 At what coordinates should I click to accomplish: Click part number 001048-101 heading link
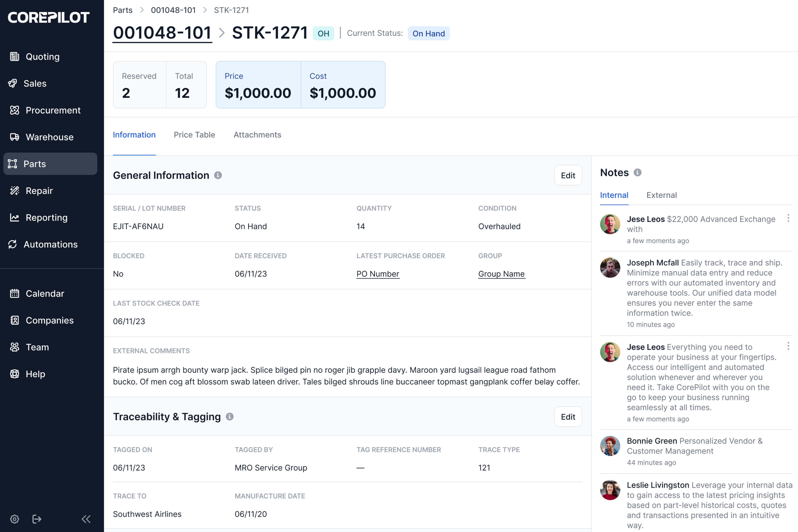(162, 33)
